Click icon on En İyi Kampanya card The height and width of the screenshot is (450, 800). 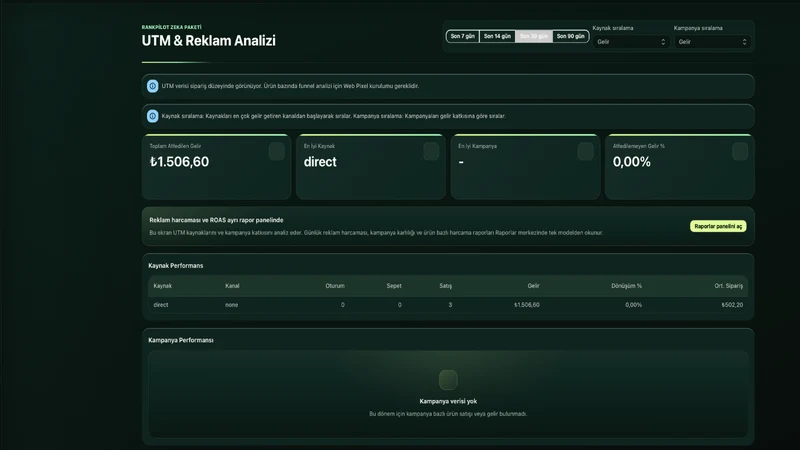point(586,152)
